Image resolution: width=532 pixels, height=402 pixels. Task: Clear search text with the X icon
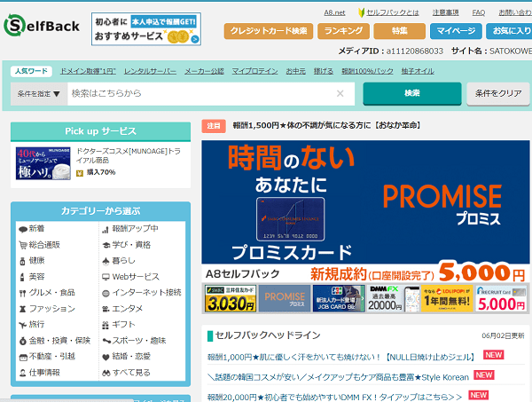tap(340, 94)
